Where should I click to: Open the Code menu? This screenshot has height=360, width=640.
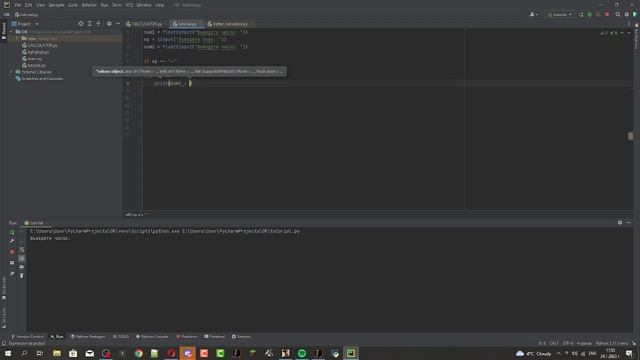[73, 5]
